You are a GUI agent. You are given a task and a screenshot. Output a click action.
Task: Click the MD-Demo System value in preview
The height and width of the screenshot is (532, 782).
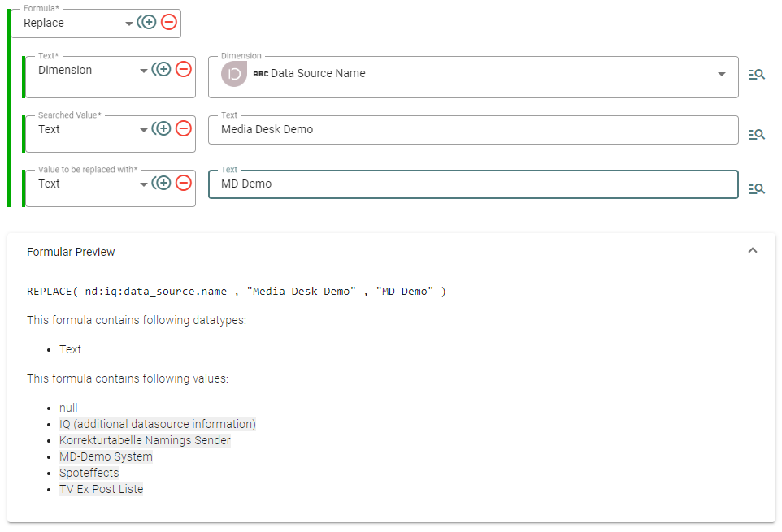(106, 456)
